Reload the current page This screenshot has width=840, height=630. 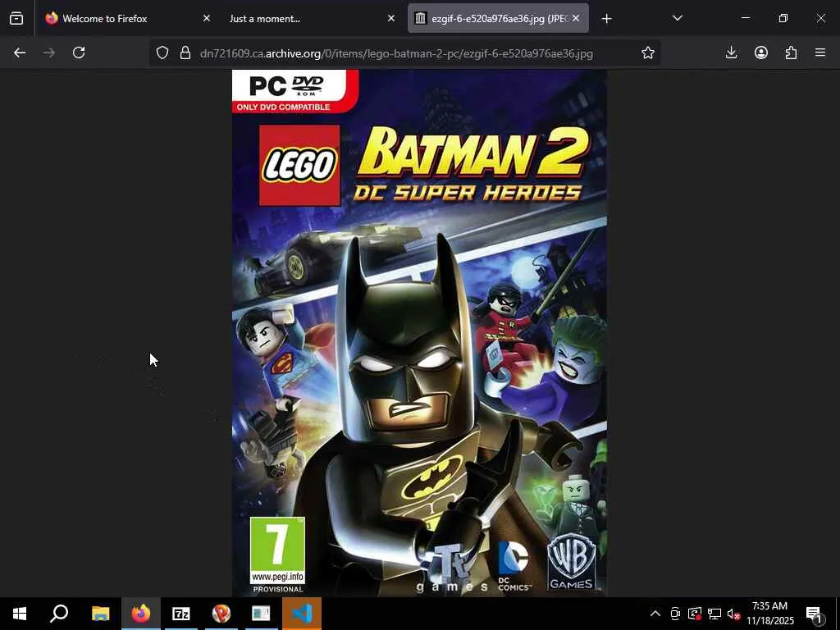79,52
